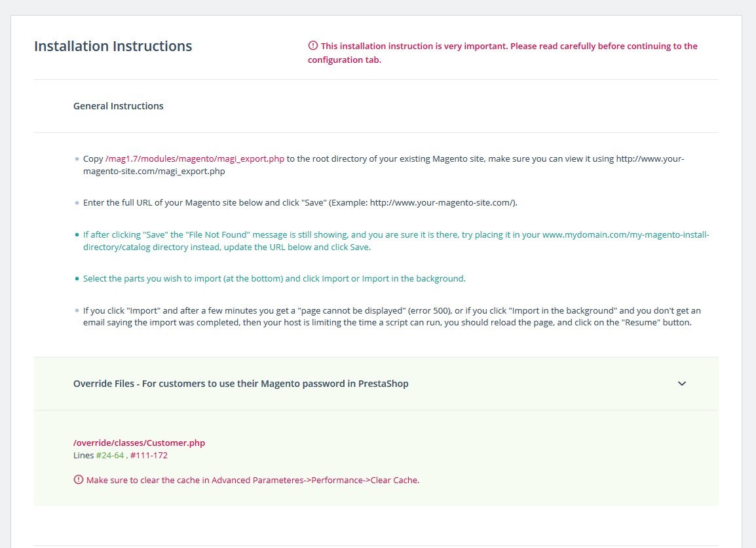Click the /override/classes/Customer.php file path
756x548 pixels.
point(139,443)
